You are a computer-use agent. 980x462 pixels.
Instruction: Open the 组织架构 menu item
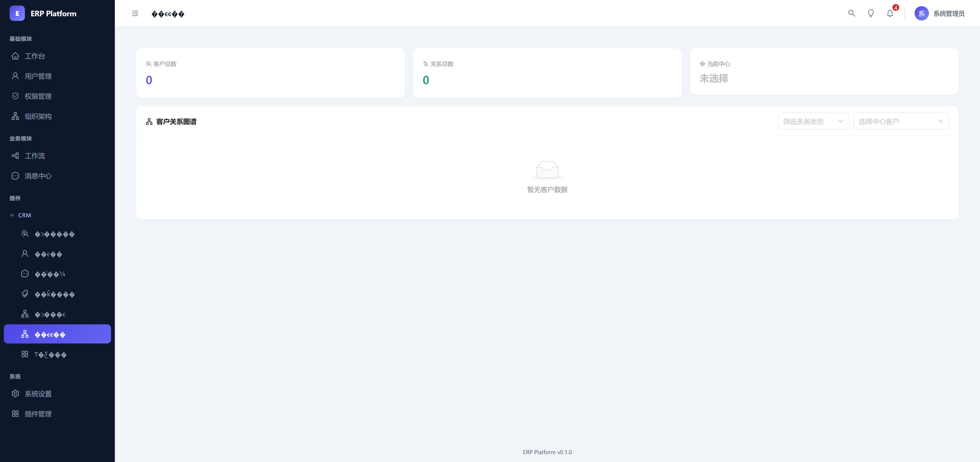coord(38,116)
